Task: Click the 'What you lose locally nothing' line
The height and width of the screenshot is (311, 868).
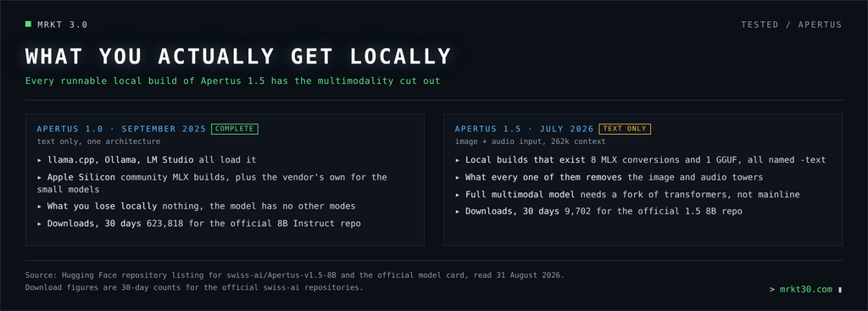Action: pyautogui.click(x=197, y=206)
